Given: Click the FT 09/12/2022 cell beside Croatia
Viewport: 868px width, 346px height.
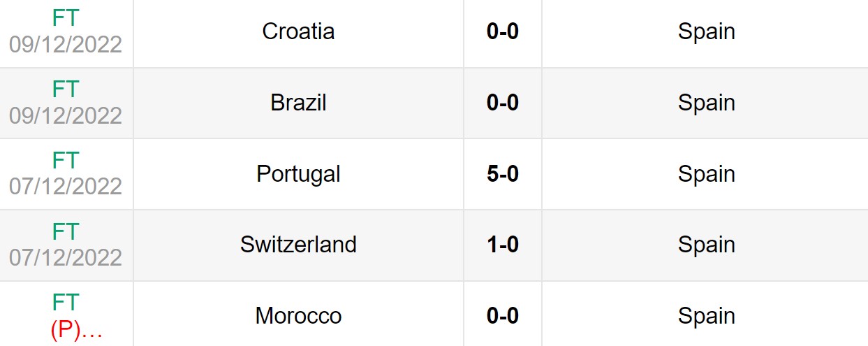Looking at the screenshot, I should point(66,32).
